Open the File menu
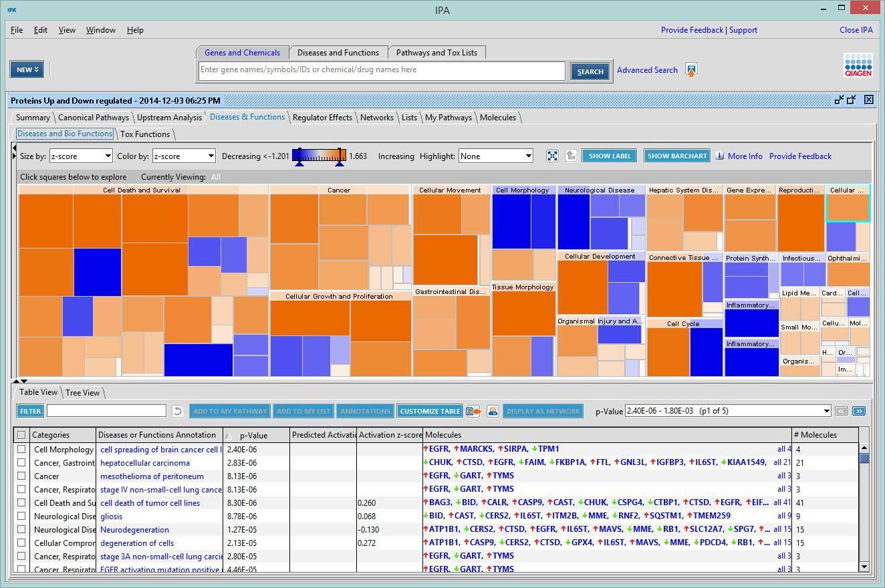The height and width of the screenshot is (588, 885). click(17, 30)
